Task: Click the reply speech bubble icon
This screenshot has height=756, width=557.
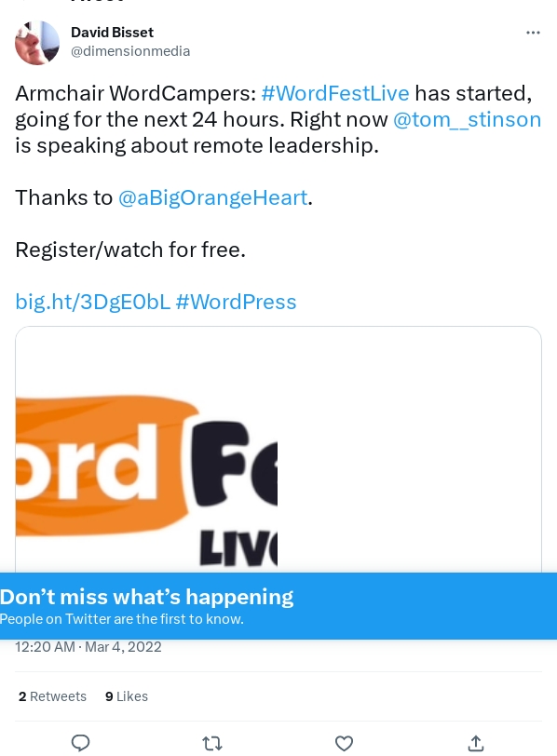Action: coord(80,743)
